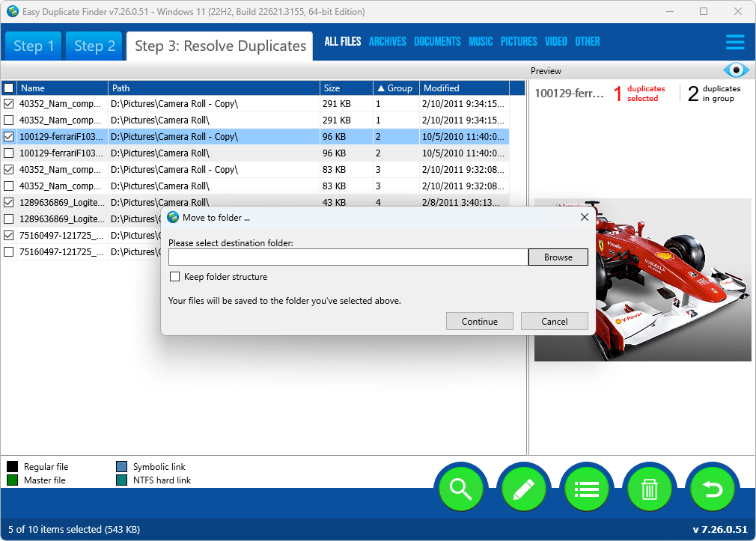The image size is (756, 541).
Task: Enable Keep folder structure checkbox
Action: click(174, 276)
